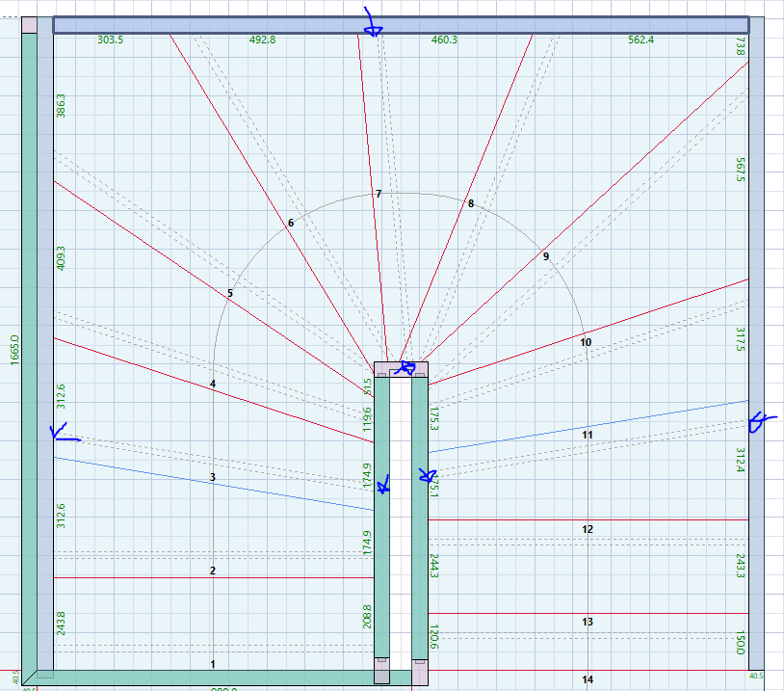Pick step number 12 label
The width and height of the screenshot is (784, 691).
click(x=587, y=529)
